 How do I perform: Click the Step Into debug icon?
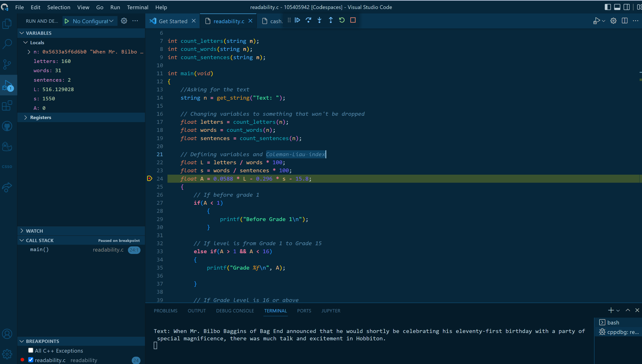(320, 20)
